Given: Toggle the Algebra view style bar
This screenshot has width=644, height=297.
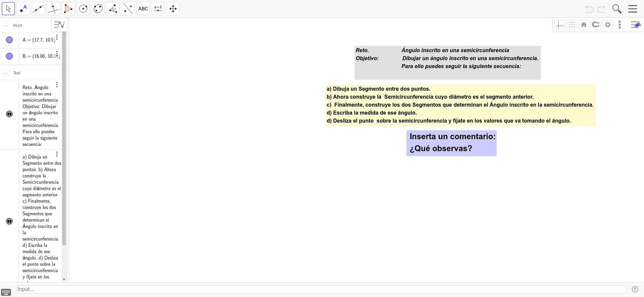Looking at the screenshot, I should point(59,25).
